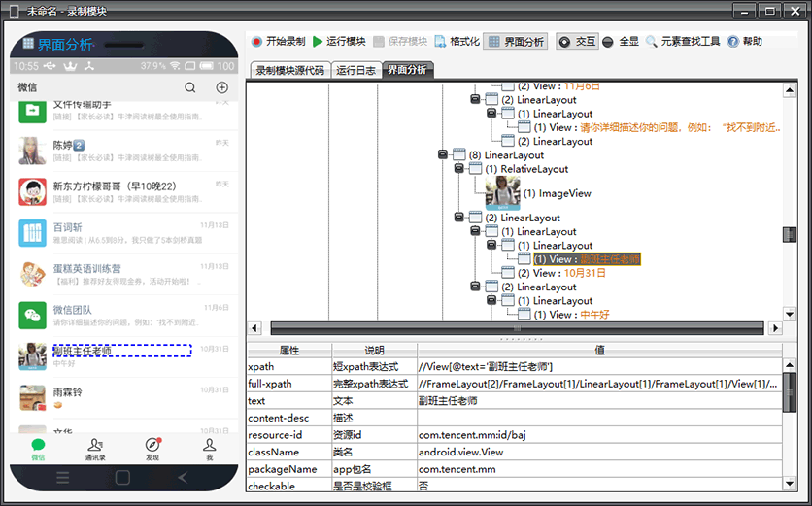The width and height of the screenshot is (812, 506).
Task: Open the 文件传输助手 green folder icon
Action: [32, 111]
